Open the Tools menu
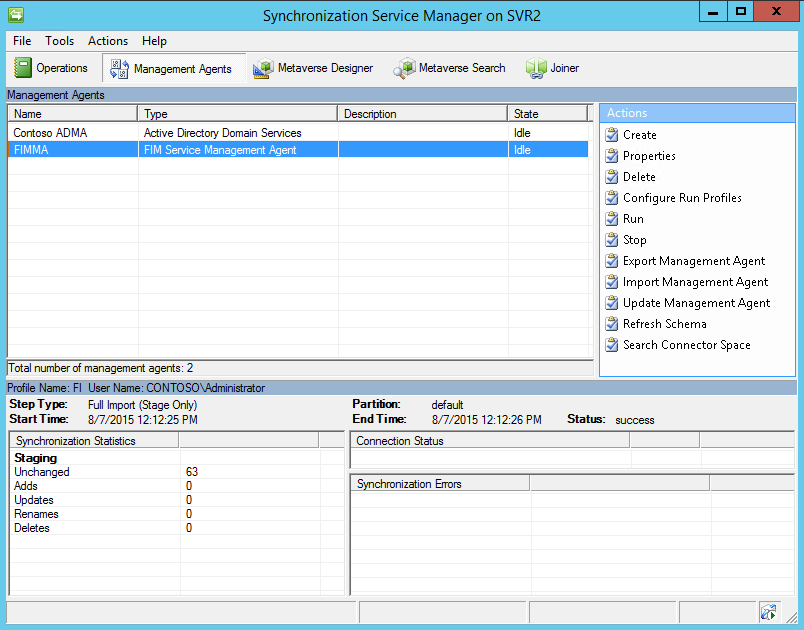The image size is (804, 630). 59,41
